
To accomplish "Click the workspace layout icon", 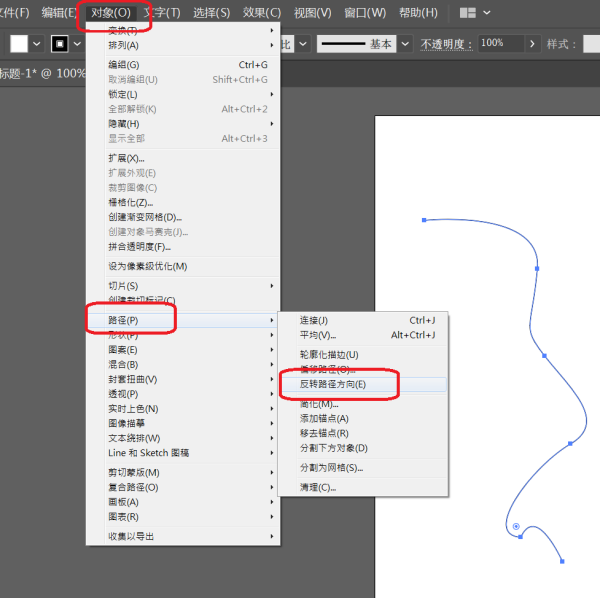I will click(468, 13).
